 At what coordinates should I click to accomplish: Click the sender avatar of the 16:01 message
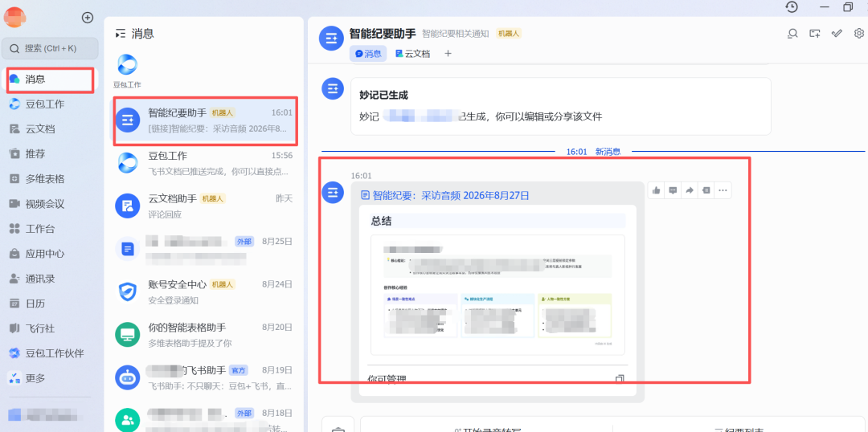pyautogui.click(x=334, y=192)
